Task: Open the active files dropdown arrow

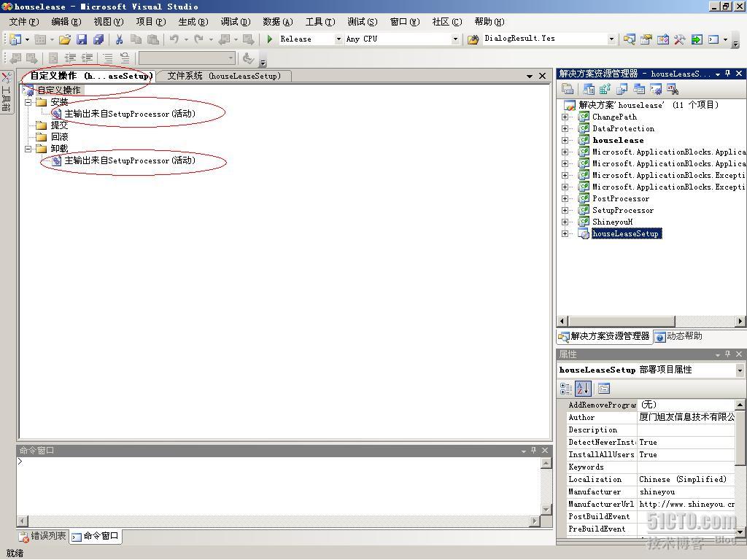Action: point(530,76)
